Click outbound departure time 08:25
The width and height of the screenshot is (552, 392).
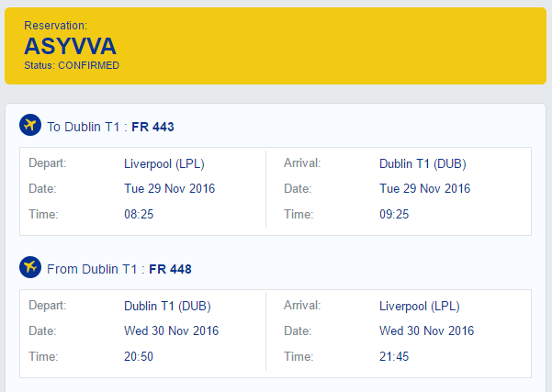point(139,214)
